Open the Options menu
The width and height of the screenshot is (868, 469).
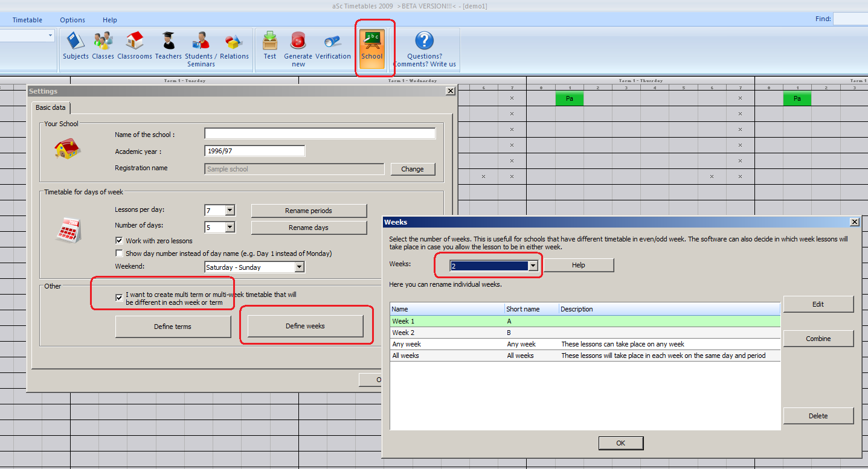coord(72,20)
